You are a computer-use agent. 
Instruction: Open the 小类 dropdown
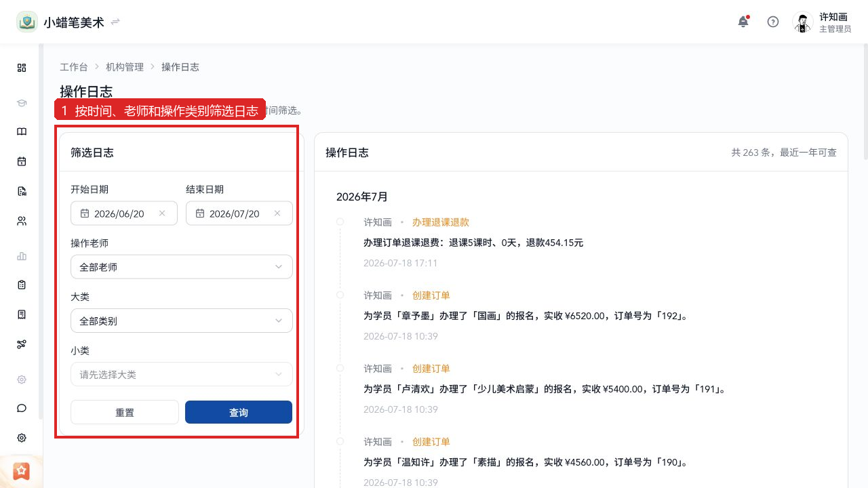pos(182,374)
